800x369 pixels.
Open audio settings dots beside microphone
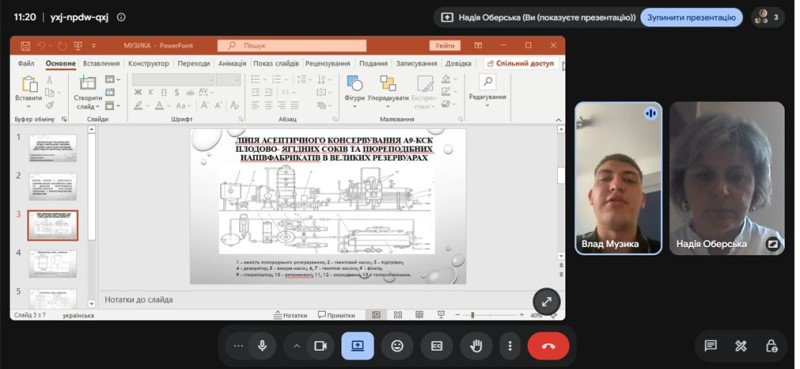[x=238, y=346]
